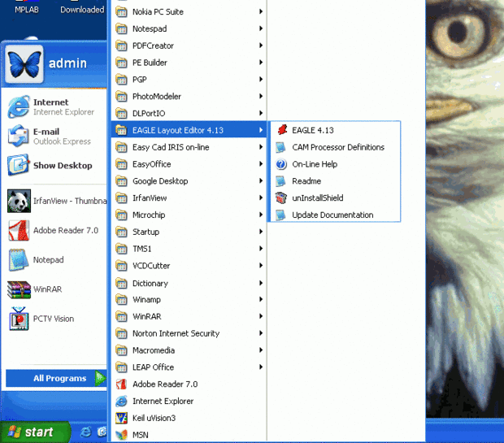Screen dimensions: 504x443
Task: Click Adobe Reader 7.0 icon in All Programs list
Action: (x=121, y=384)
